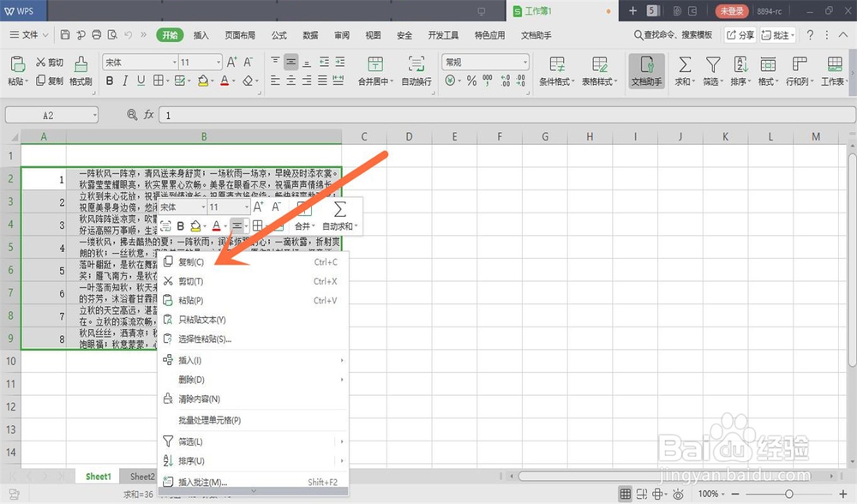Viewport: 857px width, 504px height.
Task: Click the Undo arrow in quick access bar
Action: pos(128,35)
